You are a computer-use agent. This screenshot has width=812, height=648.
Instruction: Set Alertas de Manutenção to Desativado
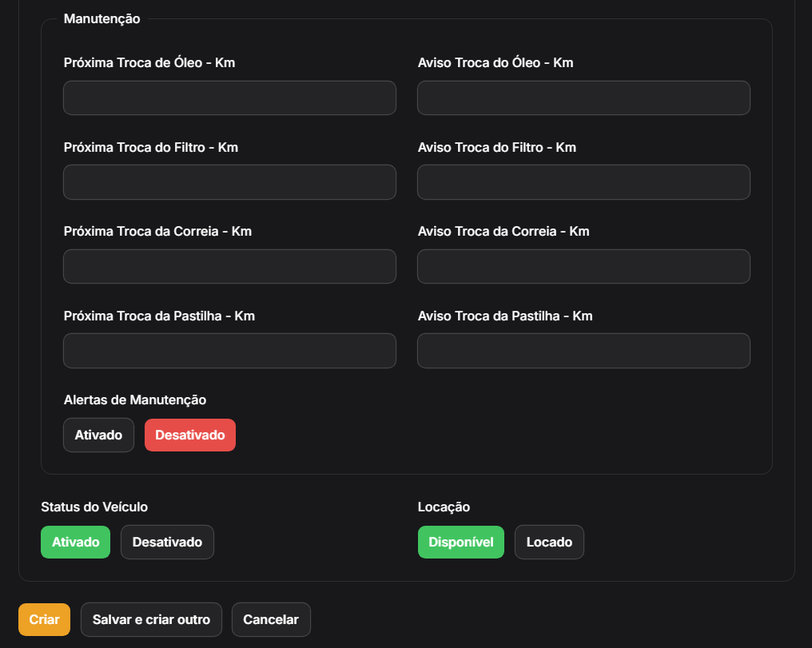pos(190,435)
